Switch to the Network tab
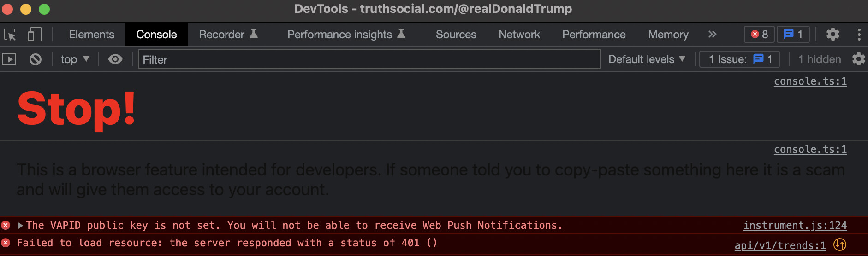The height and width of the screenshot is (256, 868). 519,35
